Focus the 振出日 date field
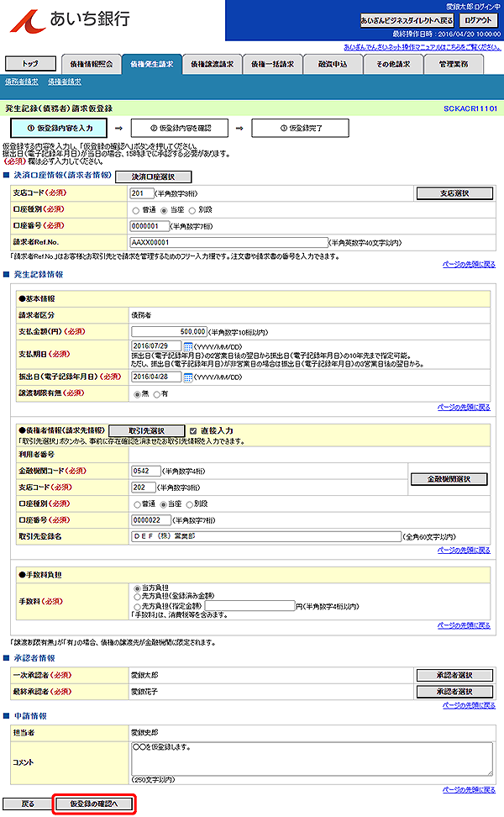Image resolution: width=504 pixels, height=817 pixels. (157, 377)
